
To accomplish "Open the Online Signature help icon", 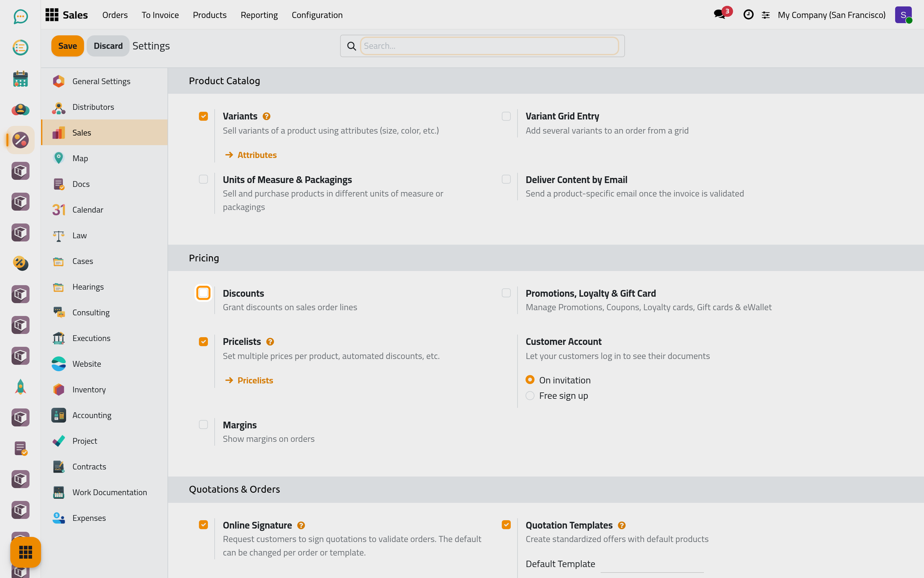I will click(x=301, y=525).
